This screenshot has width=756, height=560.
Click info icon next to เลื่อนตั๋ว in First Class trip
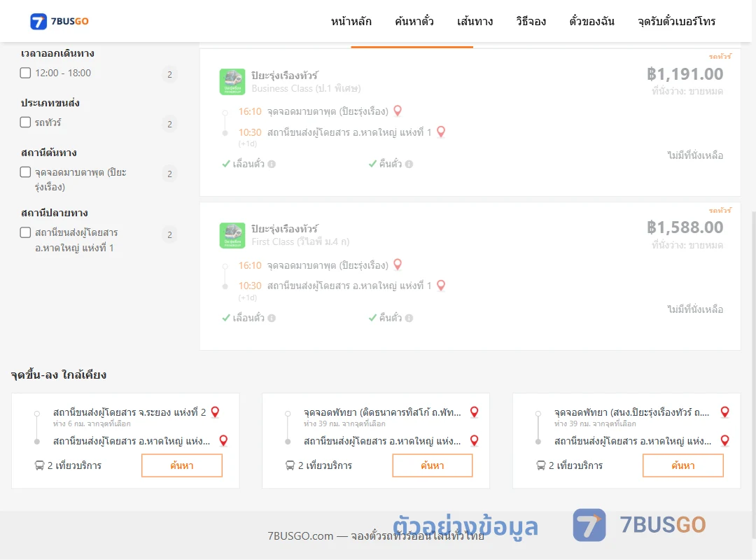coord(272,318)
